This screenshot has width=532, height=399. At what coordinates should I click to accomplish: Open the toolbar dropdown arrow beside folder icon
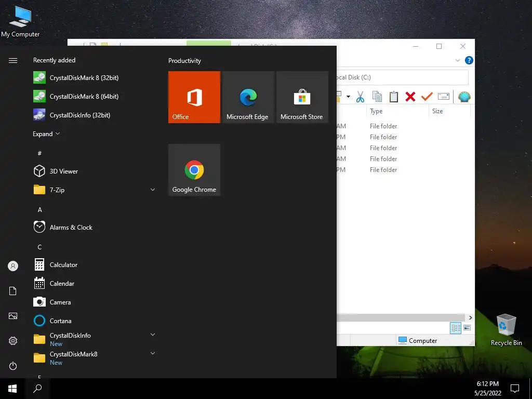[348, 97]
